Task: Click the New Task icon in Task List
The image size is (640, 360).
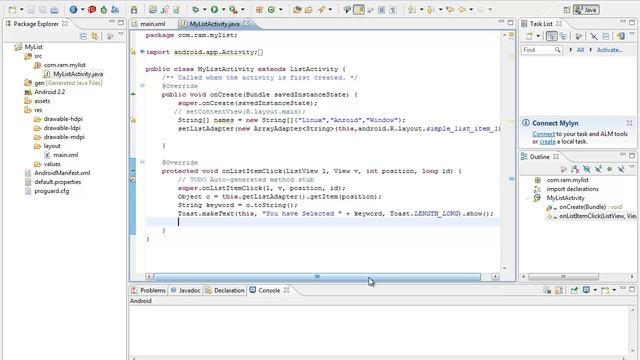Action: [x=529, y=36]
